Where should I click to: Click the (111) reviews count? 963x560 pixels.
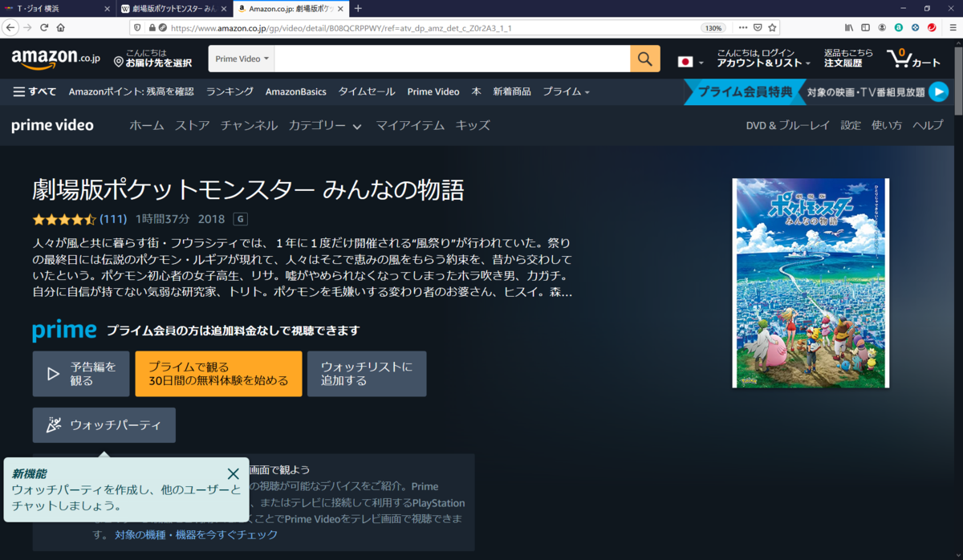[x=113, y=219]
